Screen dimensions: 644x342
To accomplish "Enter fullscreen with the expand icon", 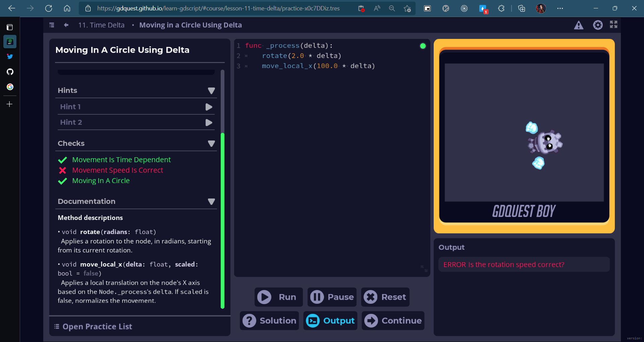I will coord(613,24).
